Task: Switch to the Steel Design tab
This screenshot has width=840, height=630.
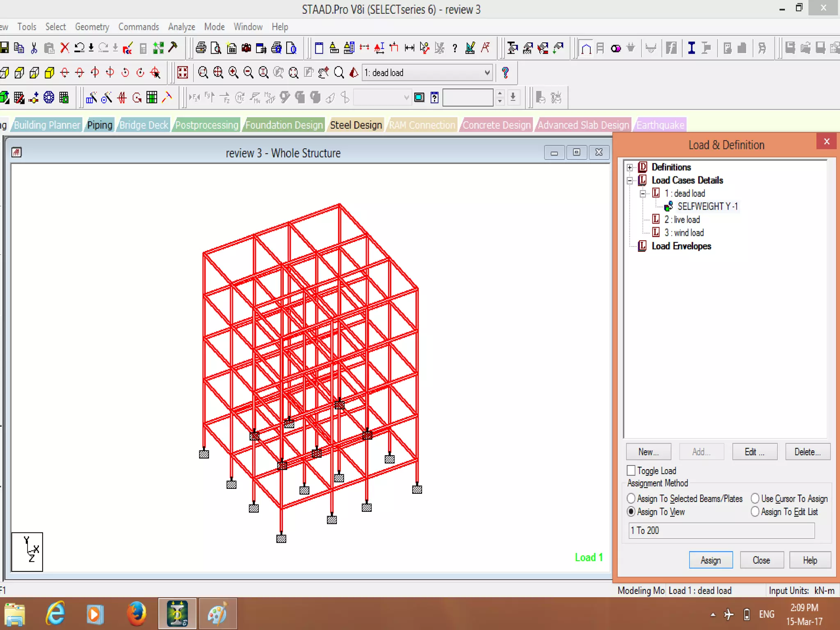Action: (x=356, y=125)
